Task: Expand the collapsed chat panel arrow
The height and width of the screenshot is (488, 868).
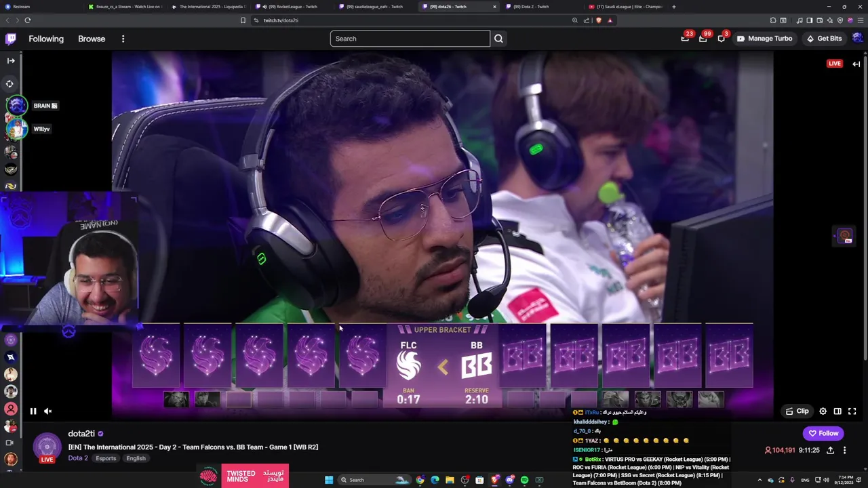Action: (x=856, y=64)
